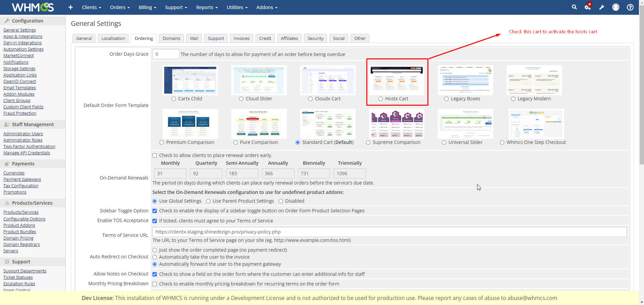
Task: Click the help question mark icon
Action: (x=630, y=7)
